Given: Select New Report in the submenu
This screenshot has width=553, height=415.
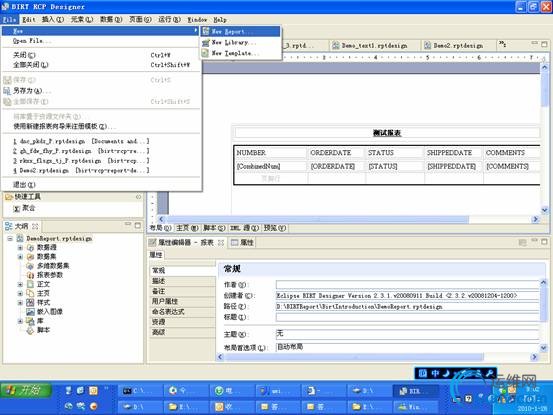Looking at the screenshot, I should (241, 31).
